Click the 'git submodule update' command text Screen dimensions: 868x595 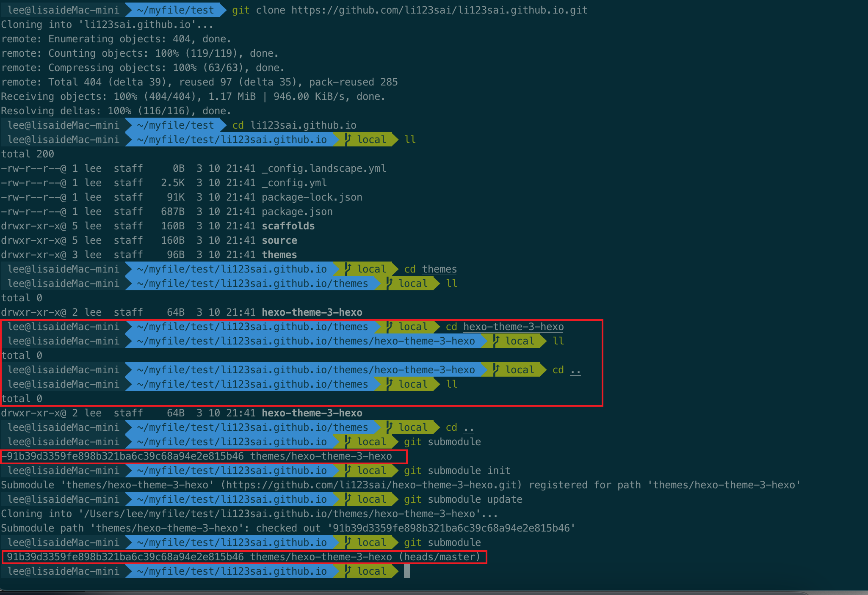pyautogui.click(x=463, y=499)
